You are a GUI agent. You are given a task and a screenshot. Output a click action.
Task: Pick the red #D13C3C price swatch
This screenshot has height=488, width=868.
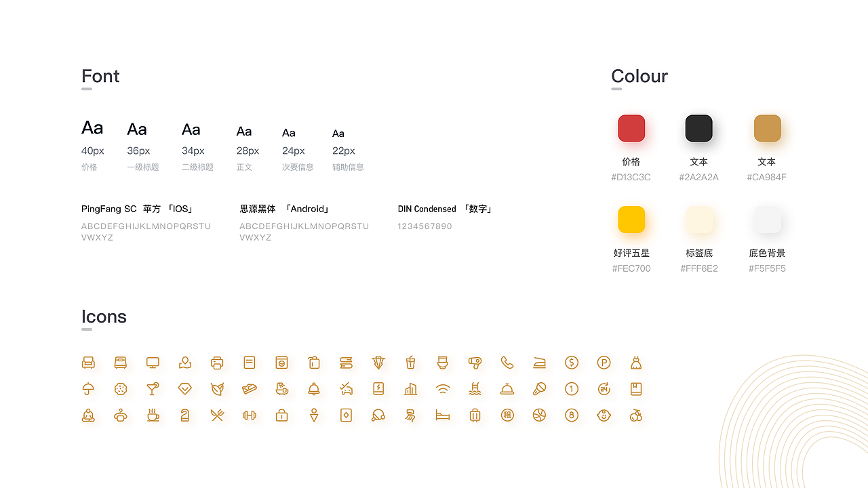pyautogui.click(x=631, y=129)
